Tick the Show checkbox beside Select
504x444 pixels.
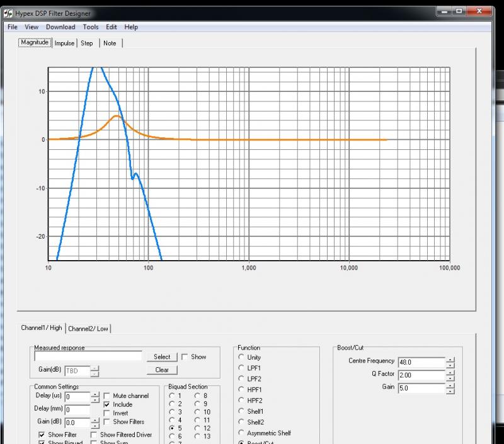point(185,357)
